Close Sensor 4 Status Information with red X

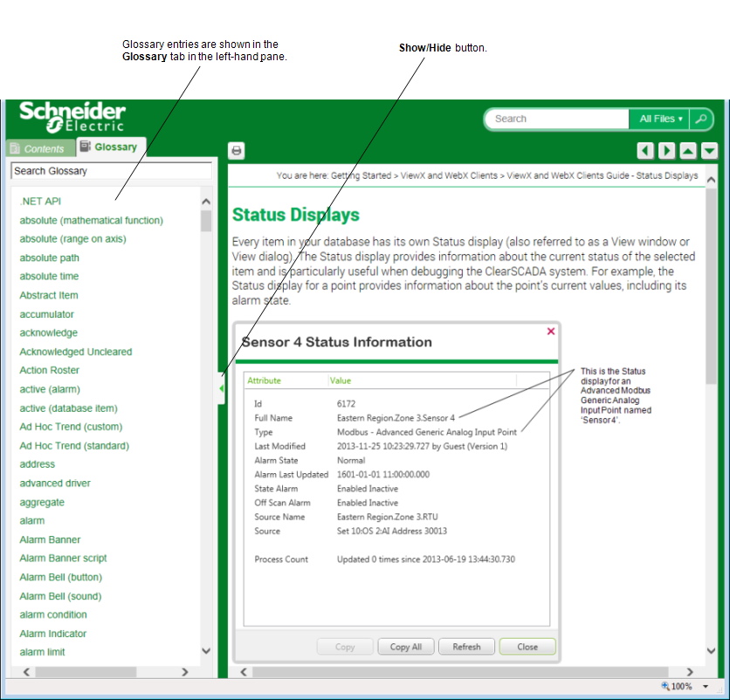coord(551,331)
